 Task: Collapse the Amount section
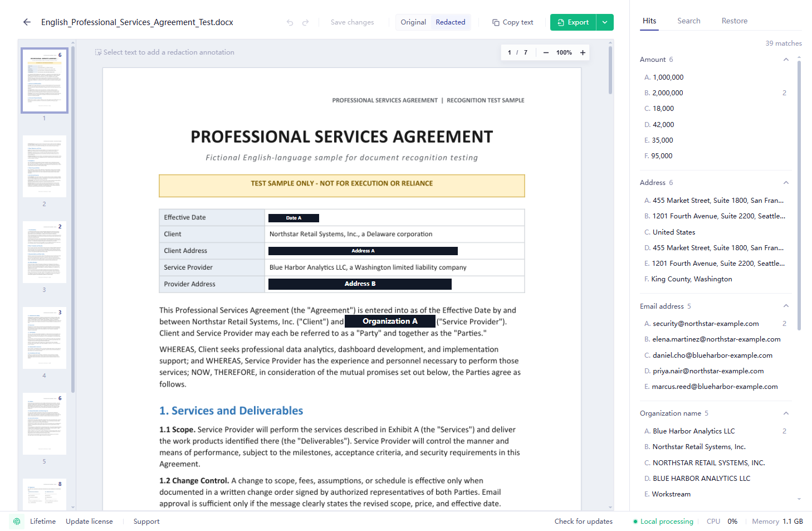(x=786, y=60)
